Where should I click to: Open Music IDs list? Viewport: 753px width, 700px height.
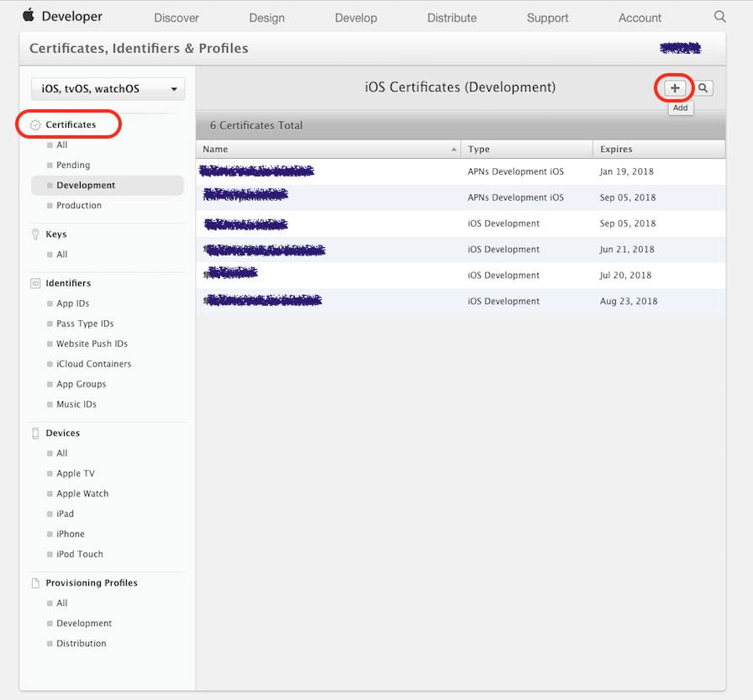(x=76, y=404)
